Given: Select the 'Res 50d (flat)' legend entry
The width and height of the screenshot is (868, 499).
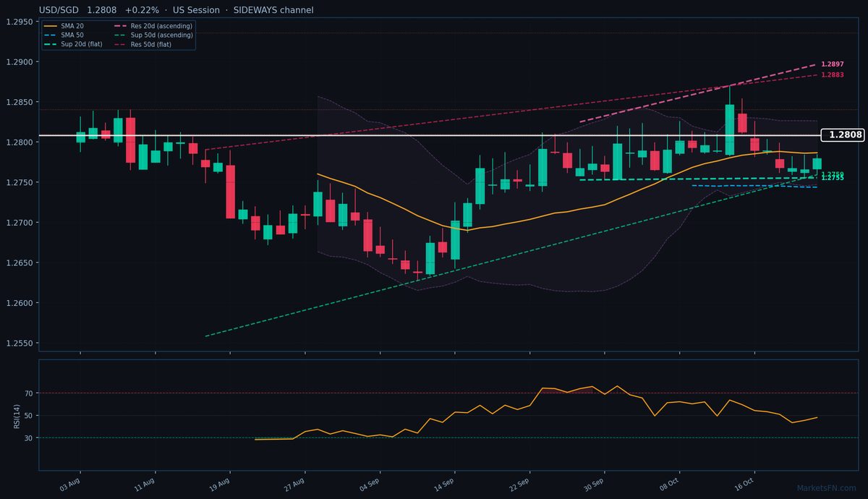Looking at the screenshot, I should pos(144,43).
